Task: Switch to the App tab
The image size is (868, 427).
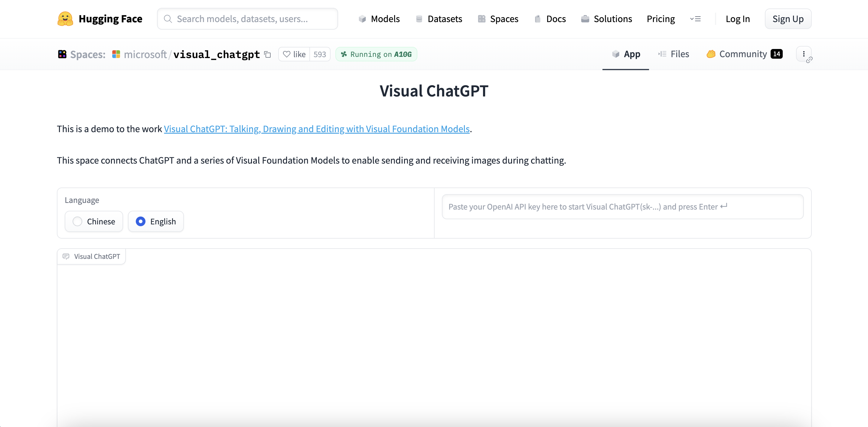Action: [626, 54]
